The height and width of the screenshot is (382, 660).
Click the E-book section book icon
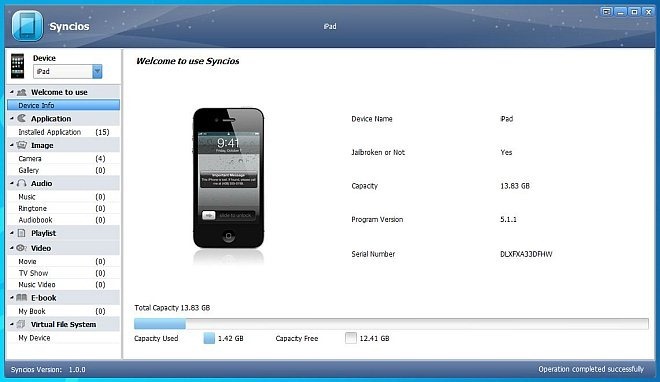click(21, 298)
